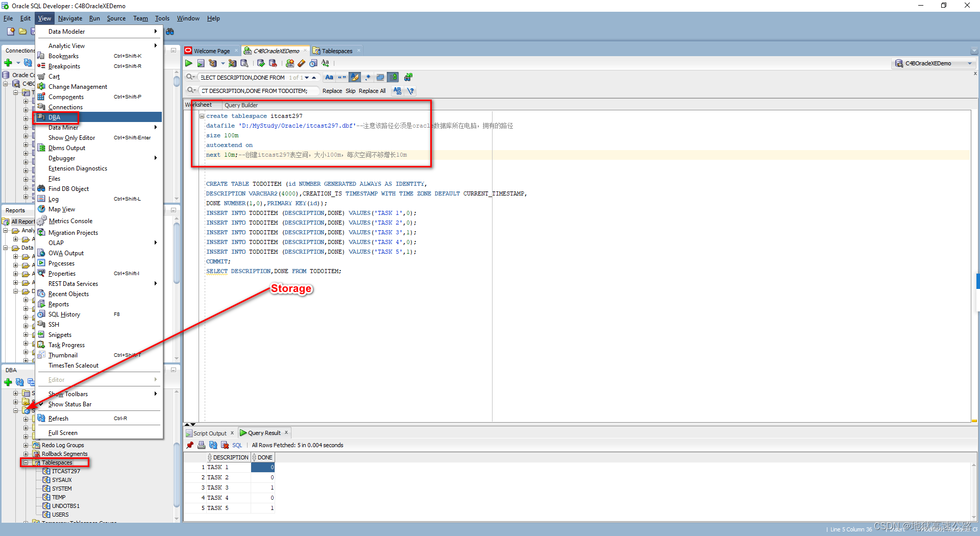Pin the Query Result with the pushpin icon
Screen dimensions: 980x536
190,445
